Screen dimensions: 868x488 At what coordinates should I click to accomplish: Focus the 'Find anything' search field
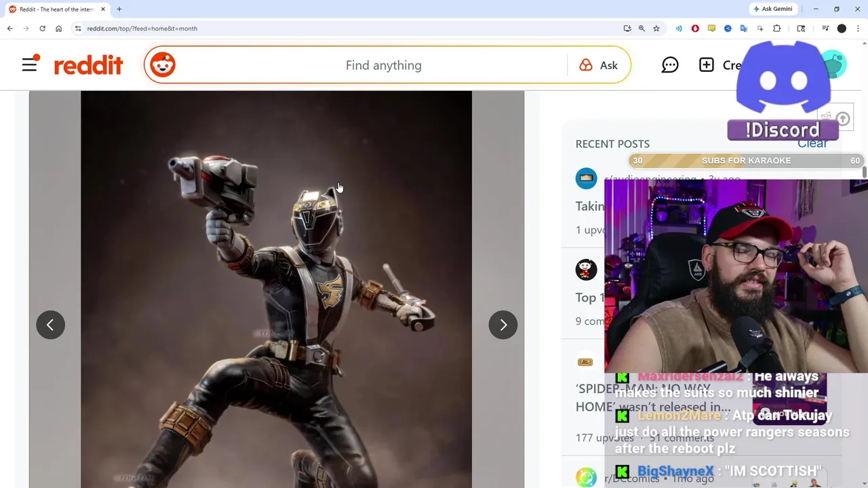(383, 65)
